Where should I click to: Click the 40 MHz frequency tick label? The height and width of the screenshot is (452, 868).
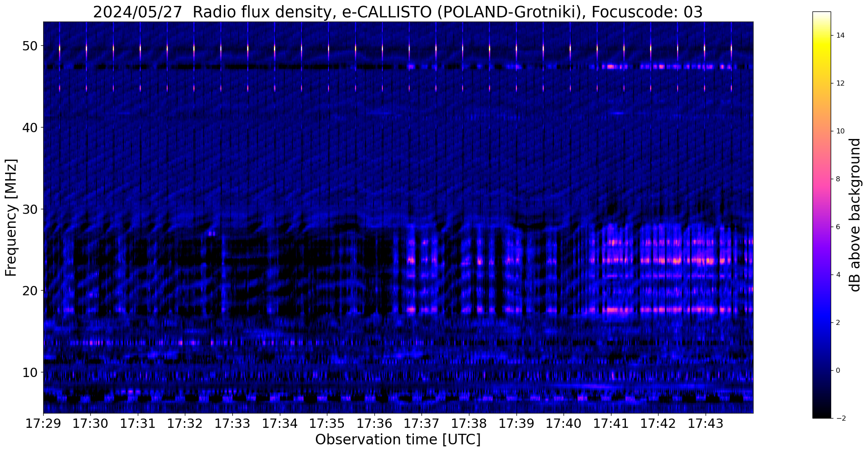click(x=30, y=128)
